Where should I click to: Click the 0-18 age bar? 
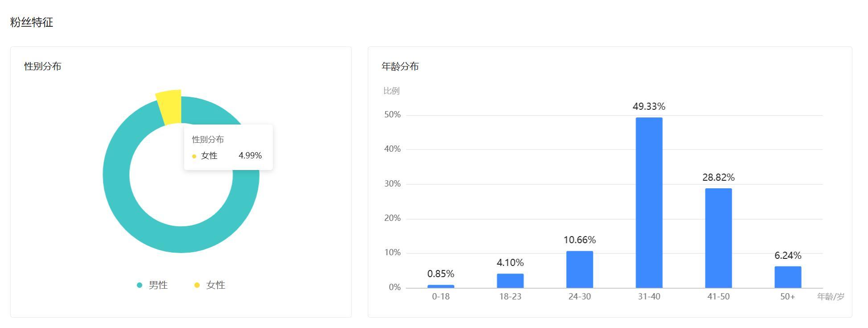440,286
